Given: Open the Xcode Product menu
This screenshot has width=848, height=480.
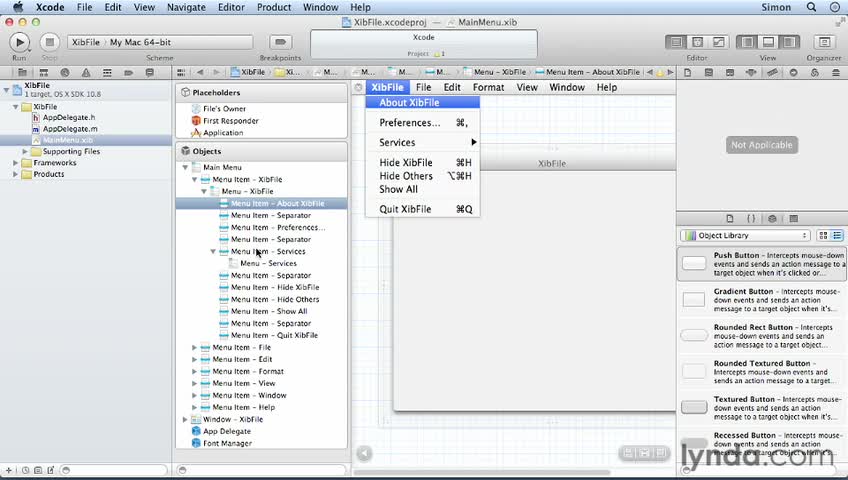Looking at the screenshot, I should [x=274, y=7].
